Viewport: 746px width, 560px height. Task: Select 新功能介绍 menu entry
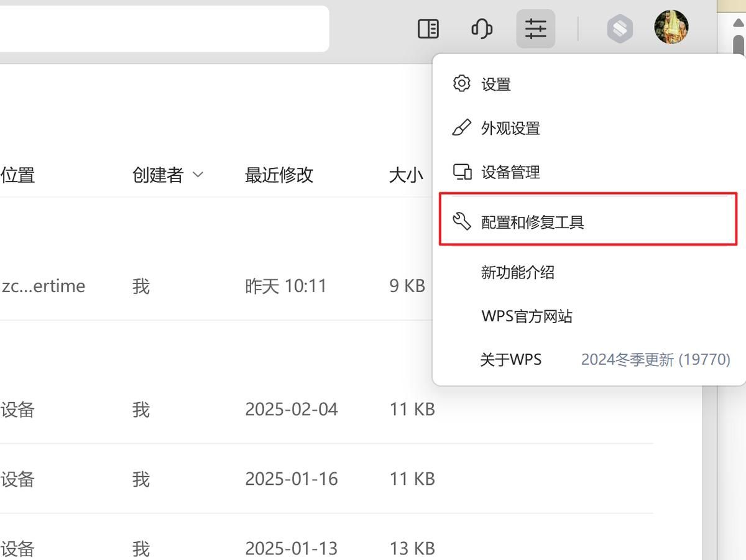[517, 272]
